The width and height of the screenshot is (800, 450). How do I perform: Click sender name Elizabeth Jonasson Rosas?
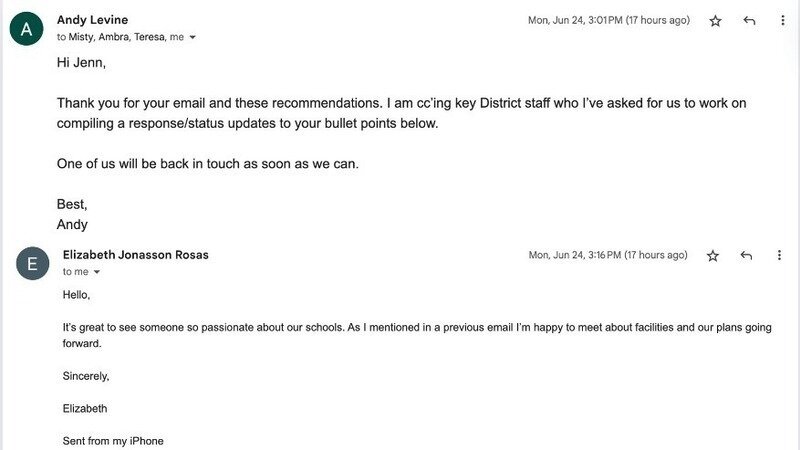click(135, 255)
